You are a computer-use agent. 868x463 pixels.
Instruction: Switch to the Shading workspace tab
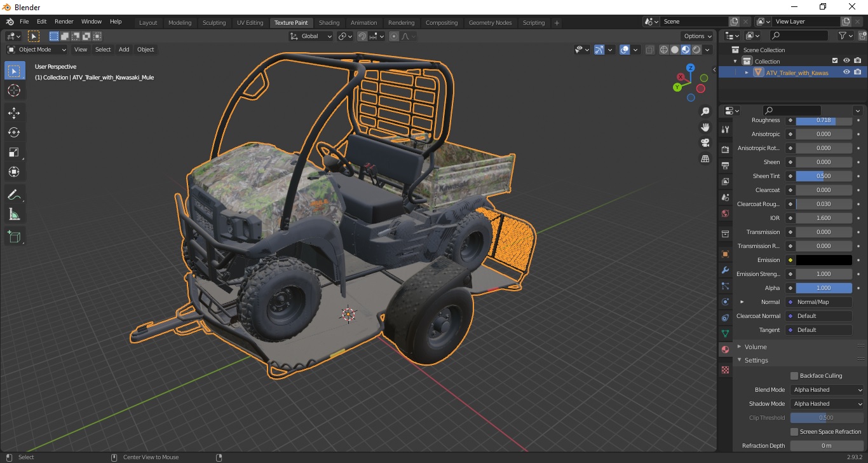click(x=329, y=22)
